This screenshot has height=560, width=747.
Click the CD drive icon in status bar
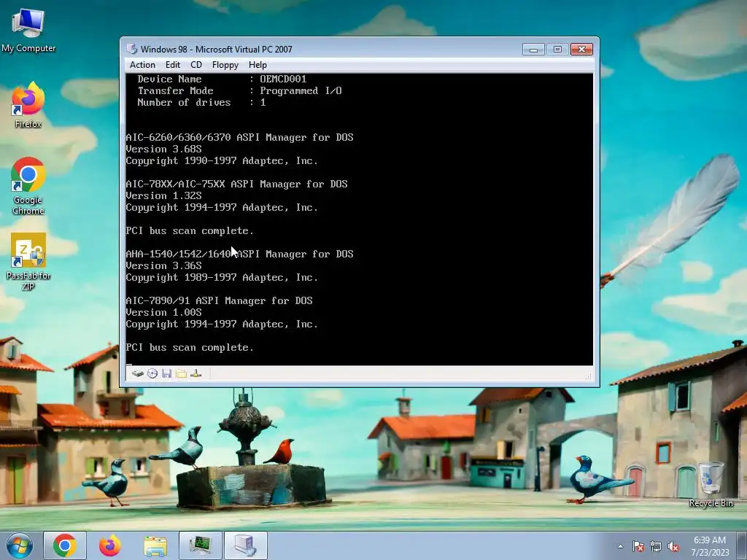(152, 374)
